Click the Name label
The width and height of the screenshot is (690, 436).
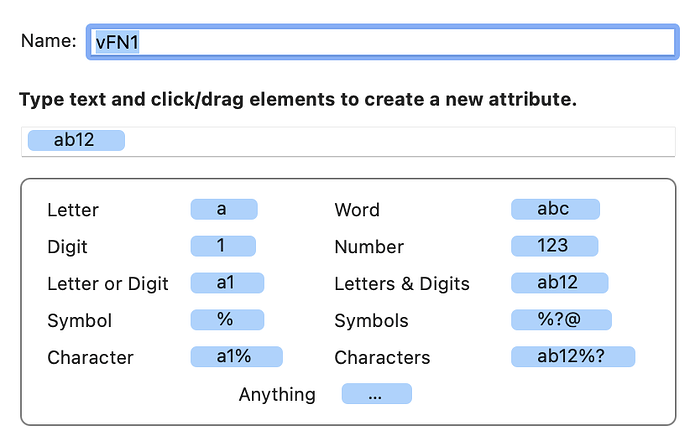click(49, 41)
